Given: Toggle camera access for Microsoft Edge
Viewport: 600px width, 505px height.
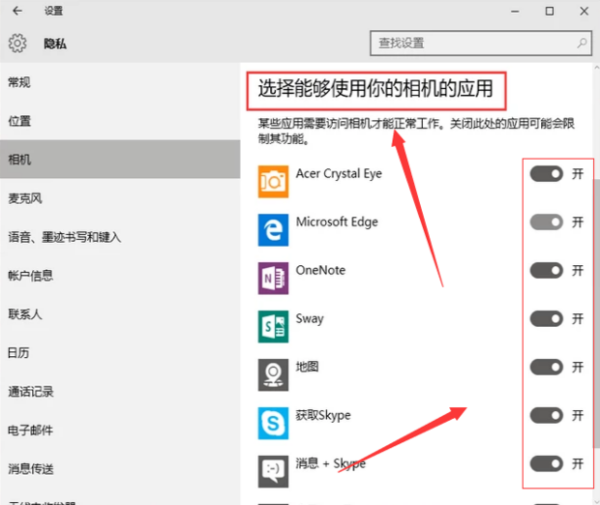Looking at the screenshot, I should [546, 222].
